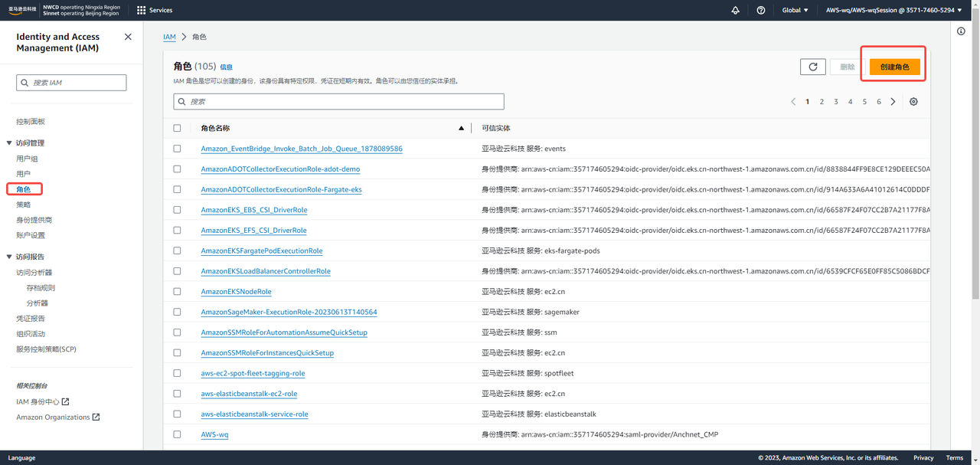Viewport: 980px width, 465px height.
Task: Click the 删除 button
Action: pos(848,67)
